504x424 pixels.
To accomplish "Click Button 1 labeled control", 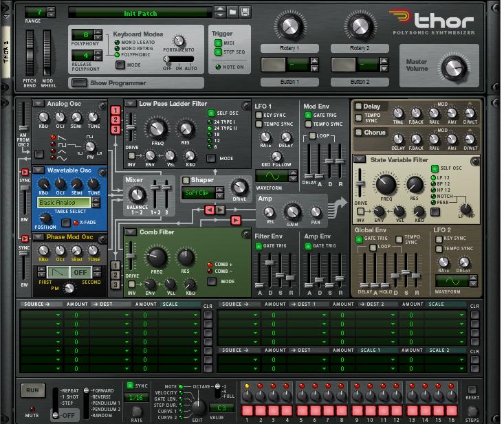I will [x=273, y=65].
